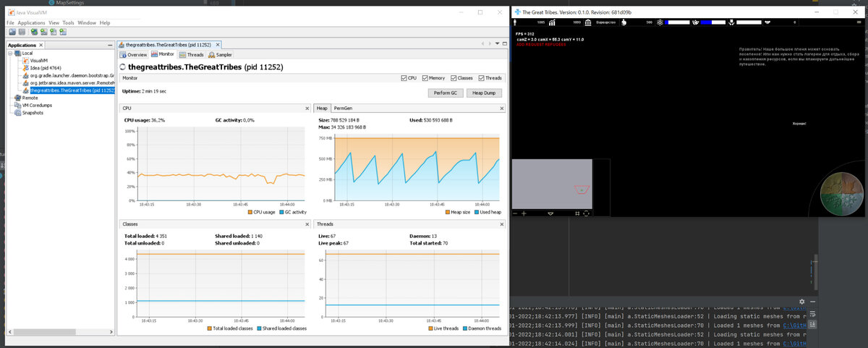Open the document list dropdown arrow
Viewport: 868px width, 348px height.
coord(497,43)
